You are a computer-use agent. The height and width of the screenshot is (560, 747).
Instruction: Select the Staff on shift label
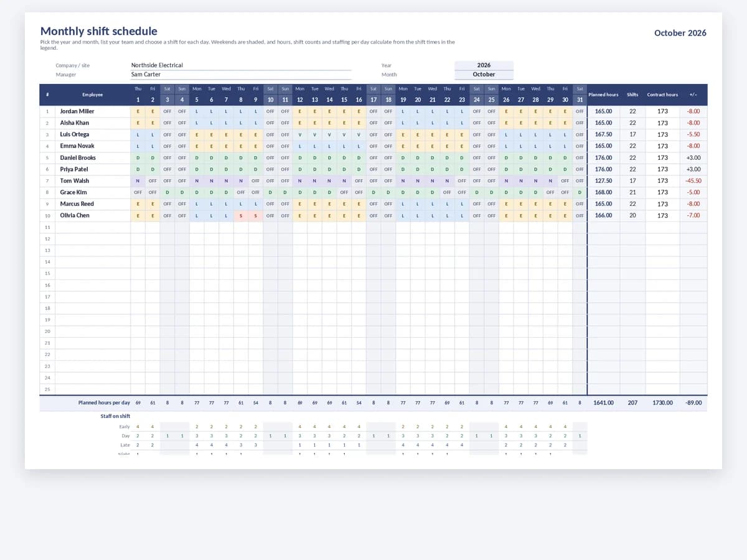click(x=115, y=416)
